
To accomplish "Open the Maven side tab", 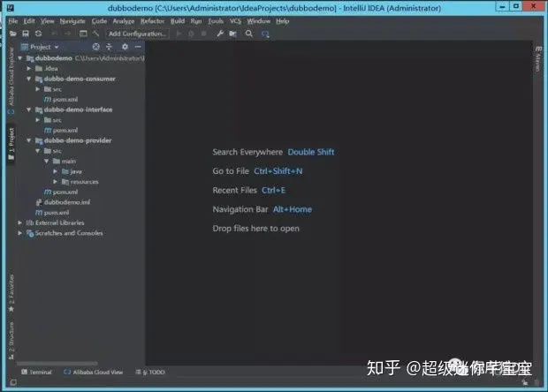I will pos(538,58).
